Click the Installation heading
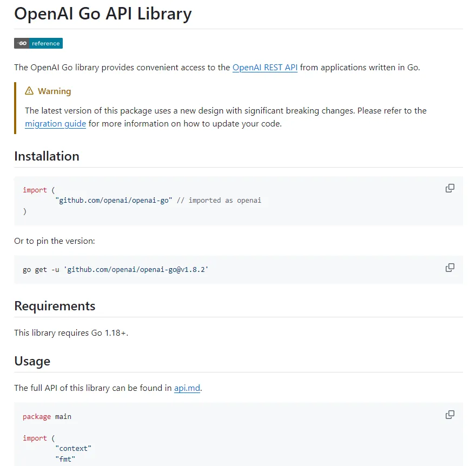Viewport: 476px width, 466px height. point(47,156)
